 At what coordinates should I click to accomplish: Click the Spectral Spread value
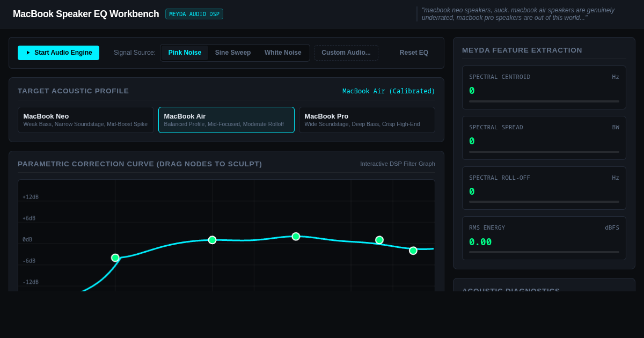click(472, 141)
